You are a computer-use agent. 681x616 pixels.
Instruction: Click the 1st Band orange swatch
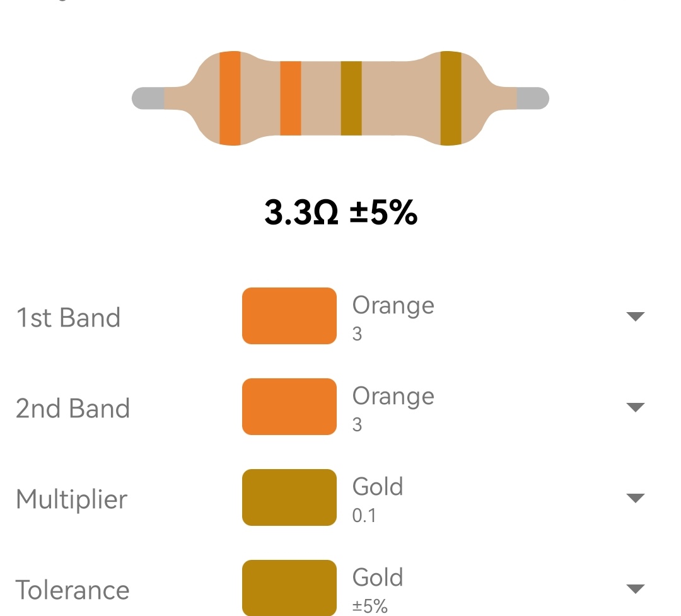pyautogui.click(x=289, y=316)
